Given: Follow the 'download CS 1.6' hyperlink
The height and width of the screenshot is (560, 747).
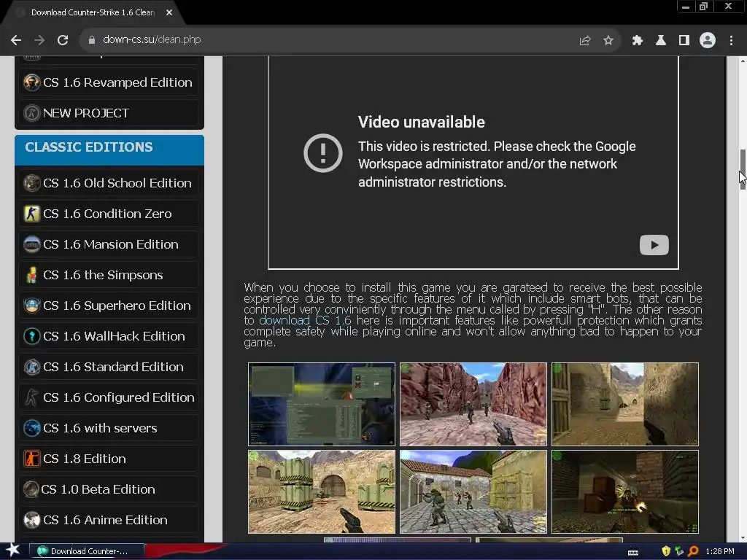Looking at the screenshot, I should [x=305, y=321].
